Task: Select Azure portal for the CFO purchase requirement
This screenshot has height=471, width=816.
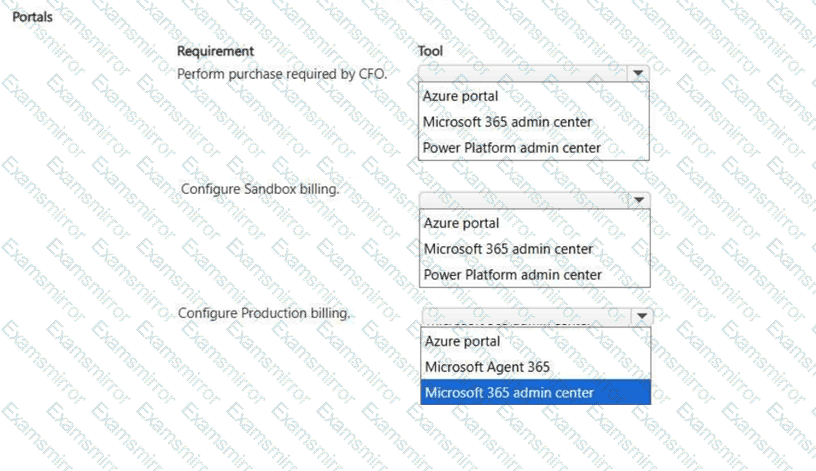Action: [534, 96]
